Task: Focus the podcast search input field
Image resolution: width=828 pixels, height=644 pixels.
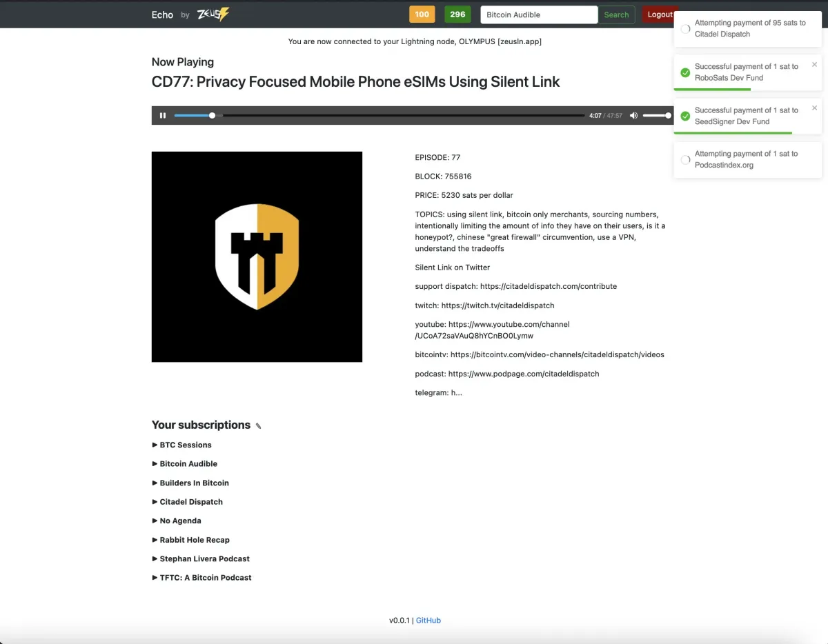Action: pos(538,14)
